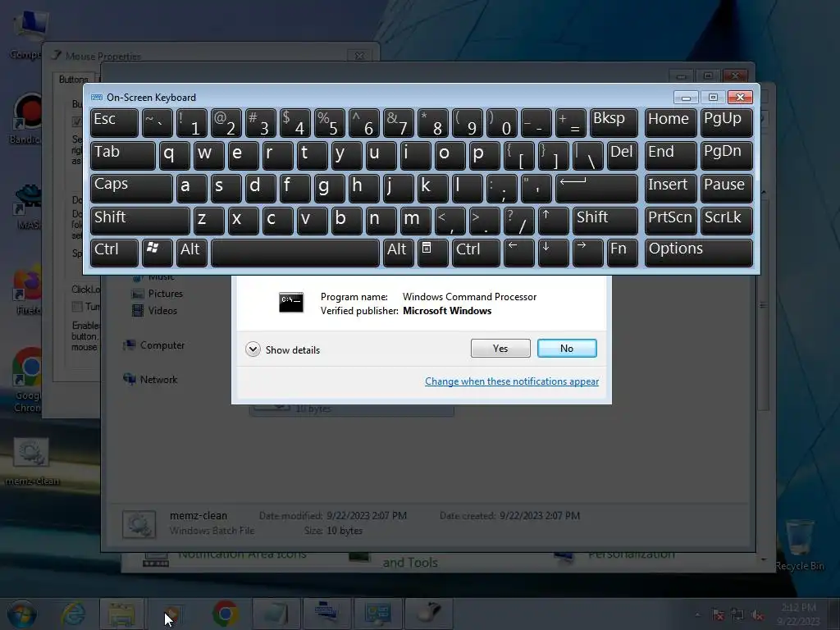
Task: Open memz-clean desktop icon
Action: click(x=32, y=461)
